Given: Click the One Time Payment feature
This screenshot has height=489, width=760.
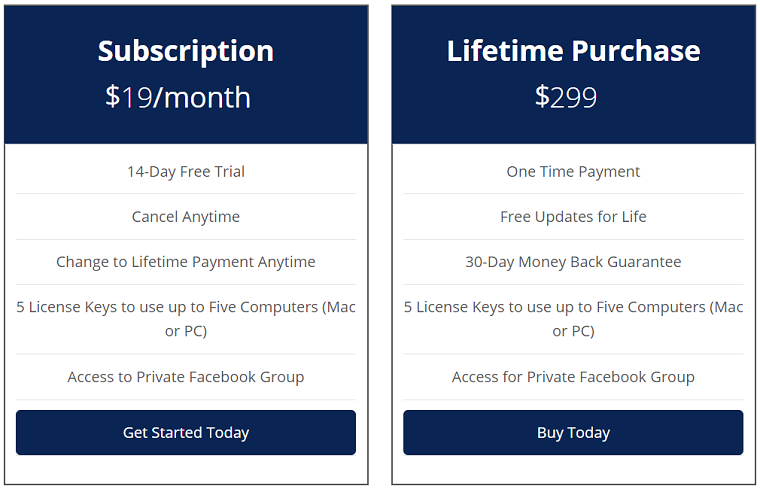Looking at the screenshot, I should coord(573,172).
